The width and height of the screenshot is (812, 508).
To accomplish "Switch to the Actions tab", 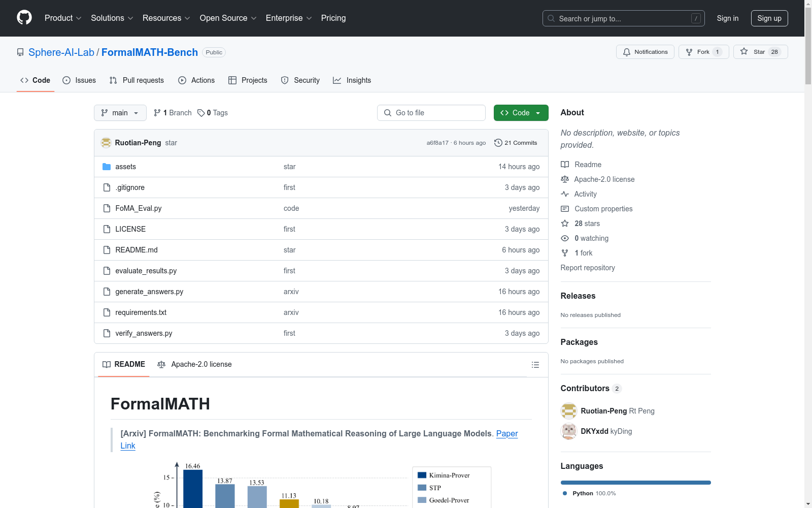I will pyautogui.click(x=196, y=80).
